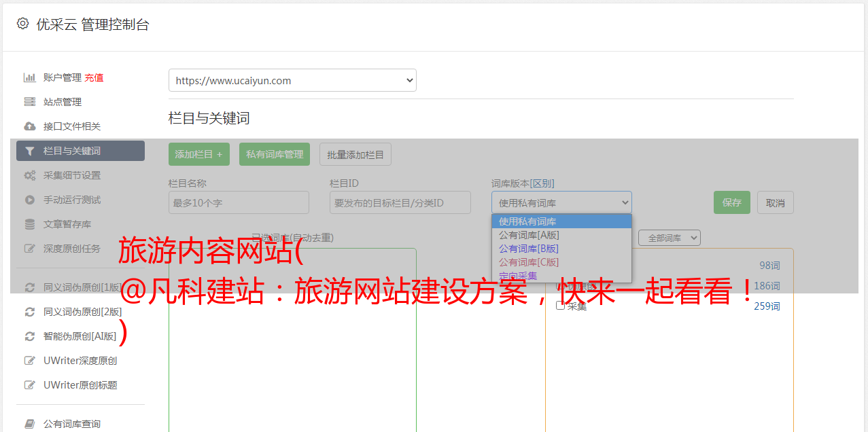Click the book icon for 公有词库查询
Screen dimensions: 868x432
(30, 424)
